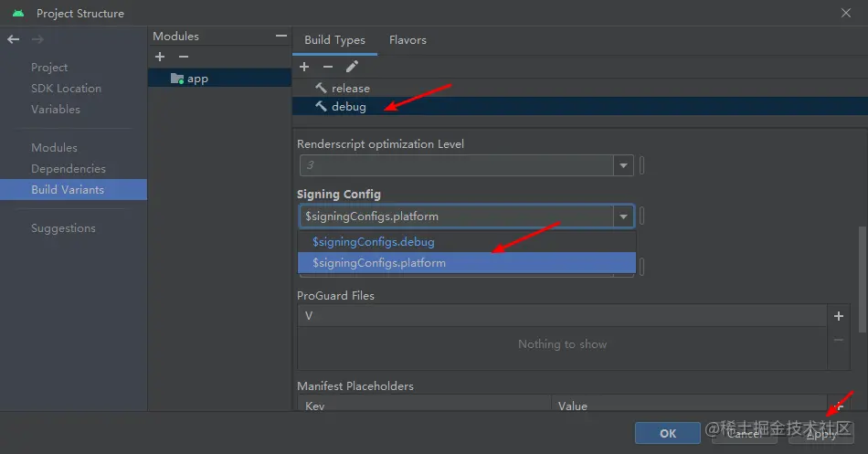Collapse the Modules panel with the minus icon
This screenshot has width=868, height=454.
pos(281,36)
